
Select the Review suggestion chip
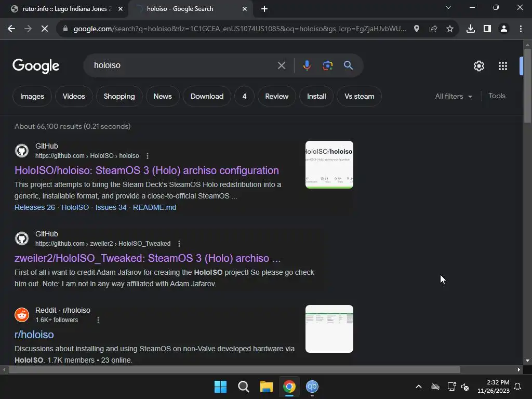pos(276,96)
